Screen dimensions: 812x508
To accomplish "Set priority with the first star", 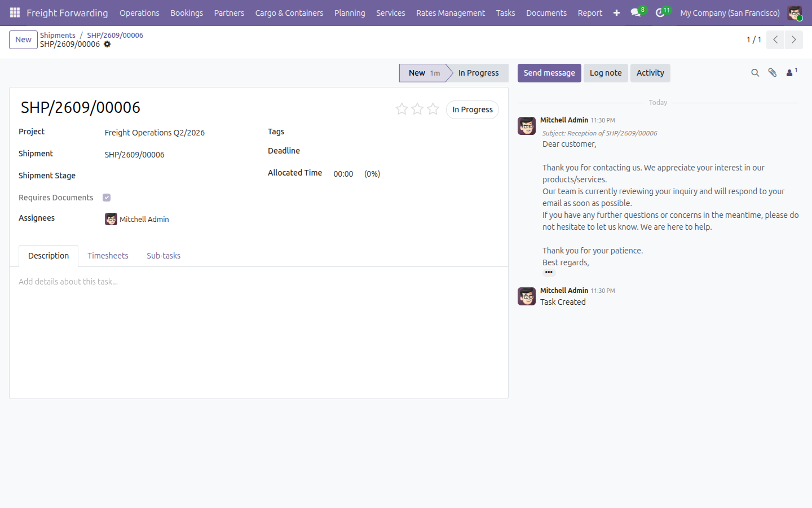I will pyautogui.click(x=401, y=109).
